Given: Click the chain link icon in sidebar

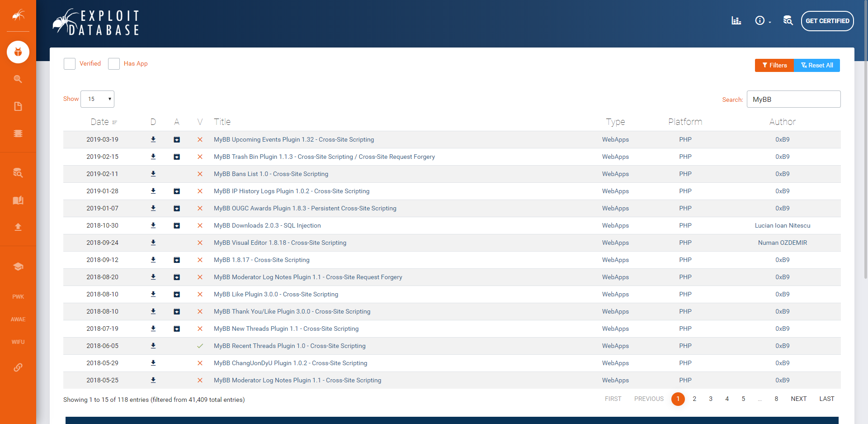Looking at the screenshot, I should pos(18,367).
